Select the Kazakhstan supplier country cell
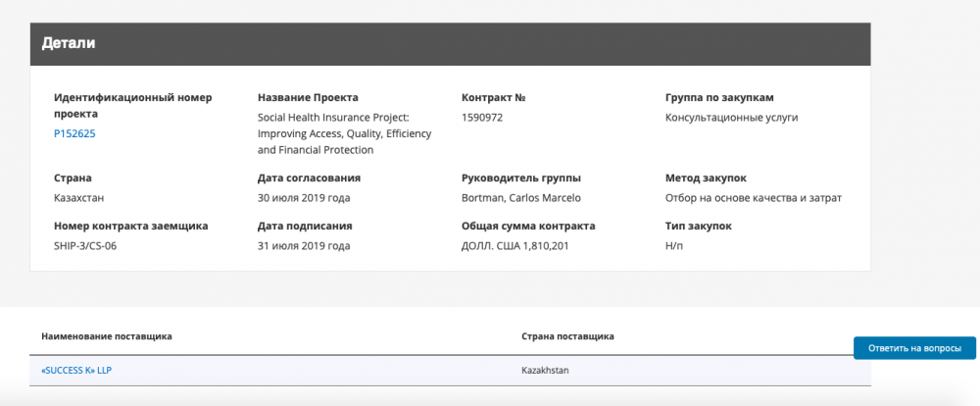The image size is (980, 406). [x=545, y=370]
